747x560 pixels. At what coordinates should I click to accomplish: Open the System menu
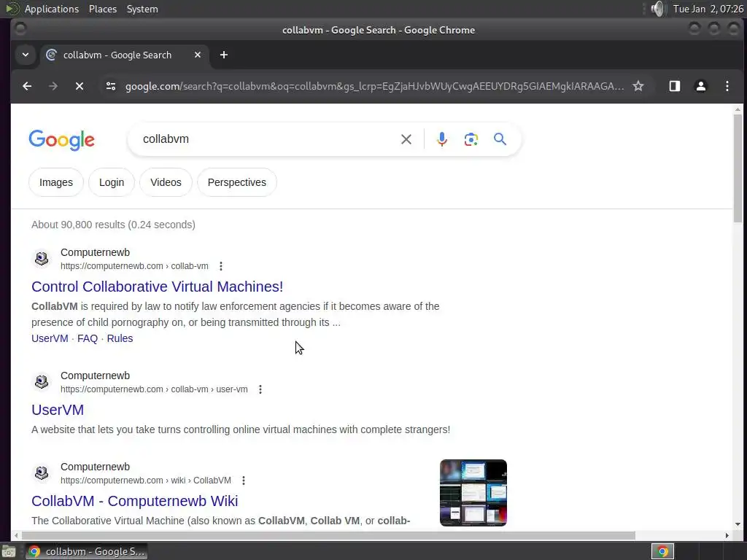point(142,9)
